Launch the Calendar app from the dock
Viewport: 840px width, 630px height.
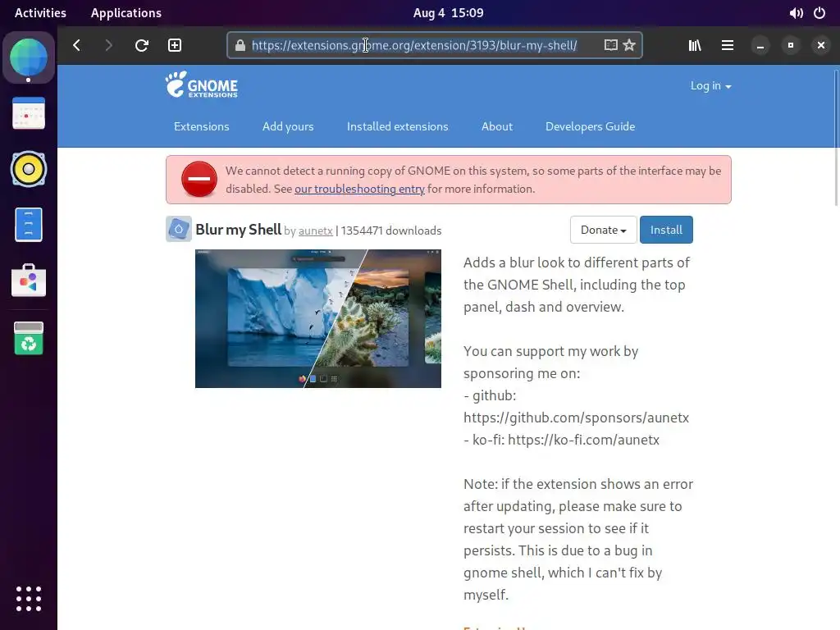(x=29, y=113)
